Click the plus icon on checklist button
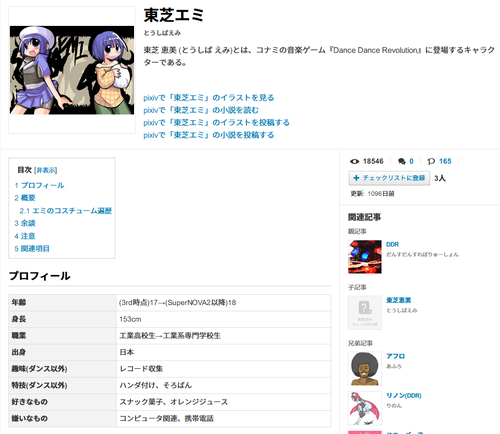The image size is (500, 434). tap(356, 178)
